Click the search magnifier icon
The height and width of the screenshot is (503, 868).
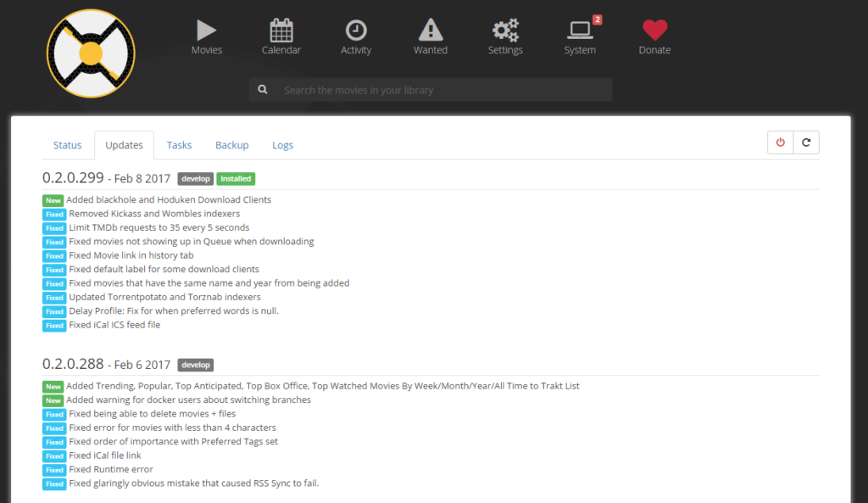coord(263,89)
